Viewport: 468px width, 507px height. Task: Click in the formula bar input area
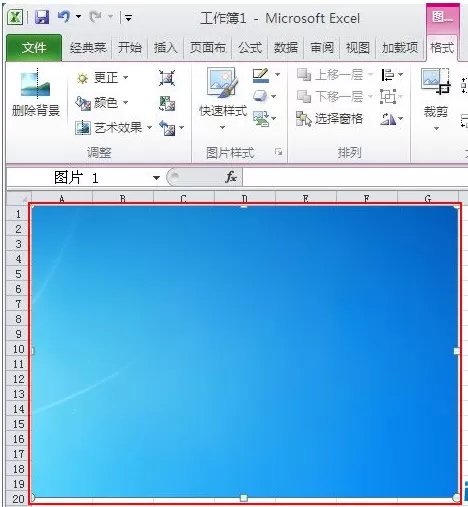355,177
